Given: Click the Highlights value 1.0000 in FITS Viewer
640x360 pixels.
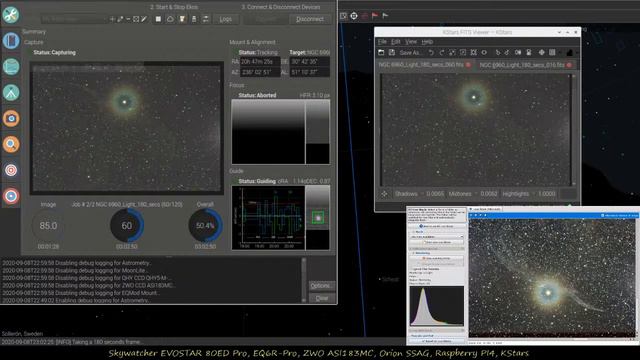Looking at the screenshot, I should (x=546, y=194).
